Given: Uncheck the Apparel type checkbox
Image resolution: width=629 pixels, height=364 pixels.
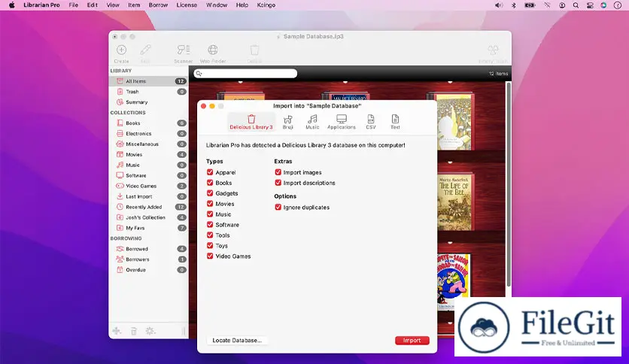Looking at the screenshot, I should tap(210, 172).
